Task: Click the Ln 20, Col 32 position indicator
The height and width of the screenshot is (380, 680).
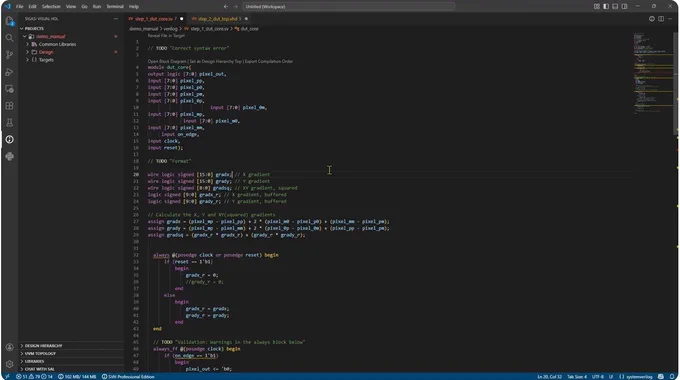Action: point(549,377)
